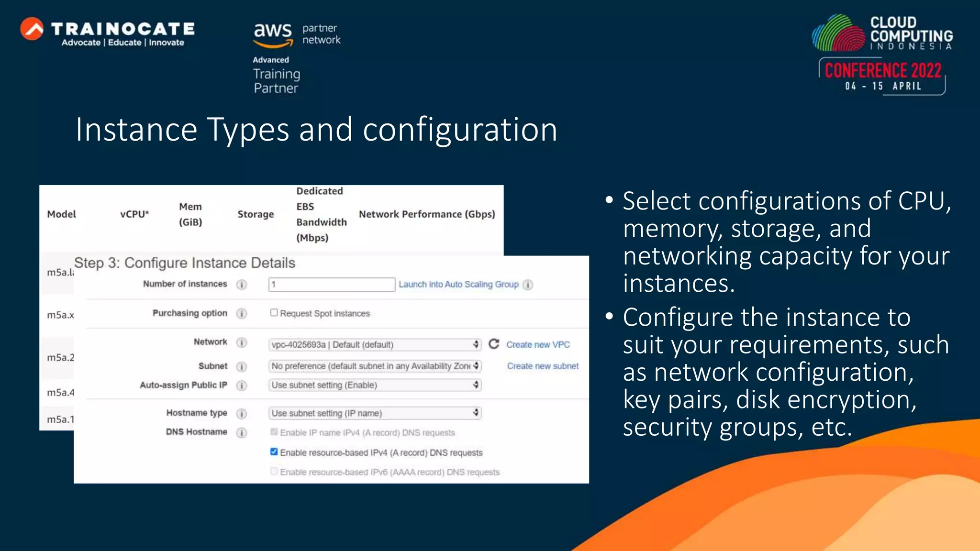
Task: Click the vCPU* column header
Action: (x=134, y=214)
